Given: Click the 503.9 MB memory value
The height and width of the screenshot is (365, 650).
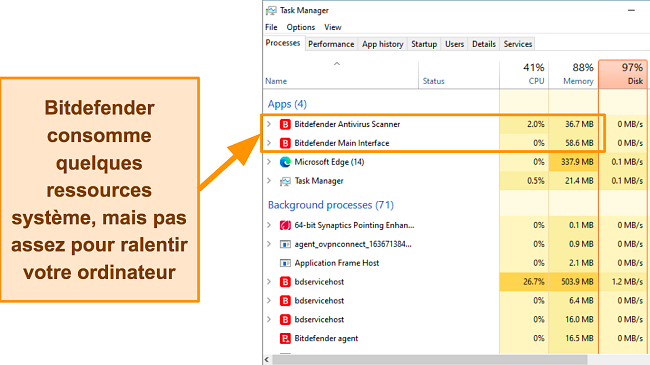Looking at the screenshot, I should (577, 282).
